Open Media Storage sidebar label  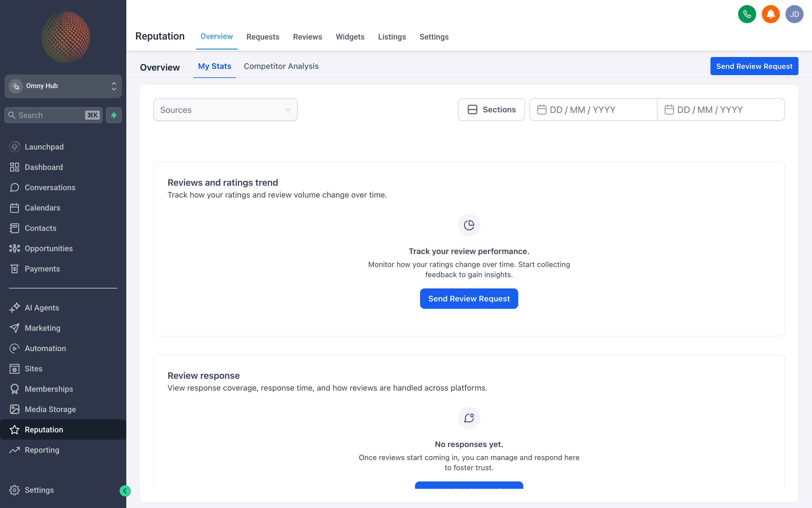pyautogui.click(x=50, y=409)
